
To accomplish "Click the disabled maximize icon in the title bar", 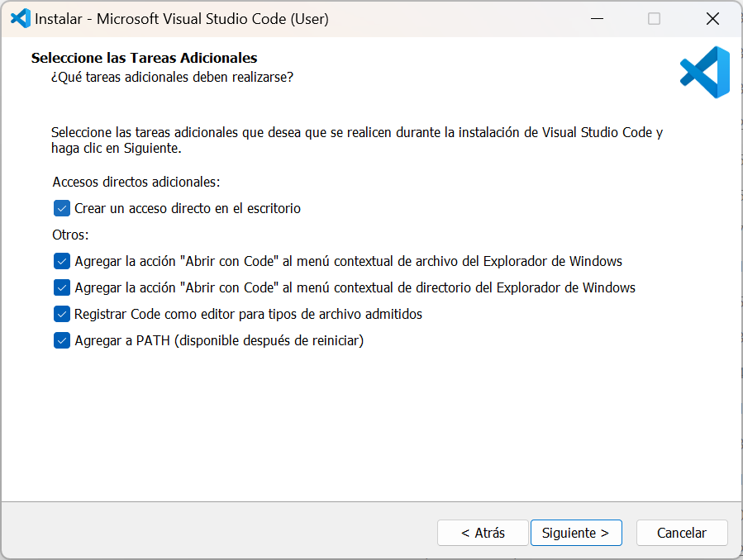I will coord(655,17).
